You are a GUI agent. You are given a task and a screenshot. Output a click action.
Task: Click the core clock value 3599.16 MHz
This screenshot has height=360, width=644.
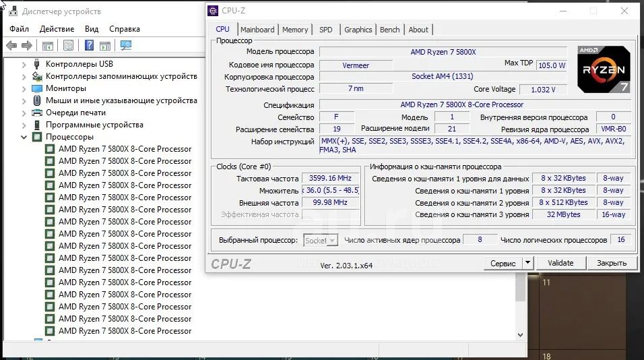click(x=331, y=179)
